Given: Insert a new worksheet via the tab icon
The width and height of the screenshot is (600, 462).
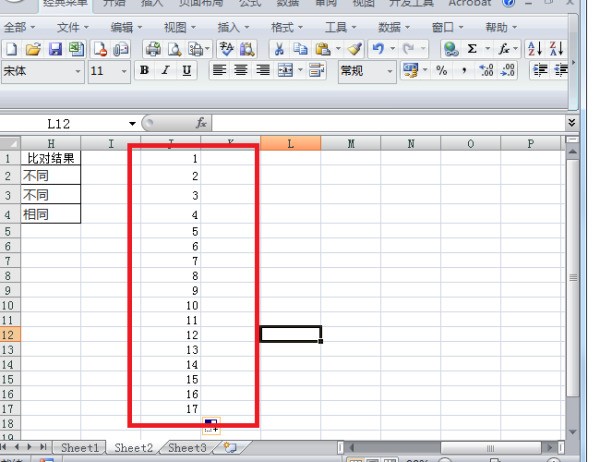Looking at the screenshot, I should [230, 447].
